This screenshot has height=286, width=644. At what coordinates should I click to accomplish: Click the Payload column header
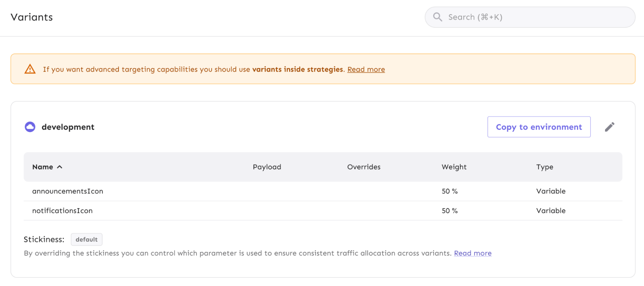pos(267,167)
